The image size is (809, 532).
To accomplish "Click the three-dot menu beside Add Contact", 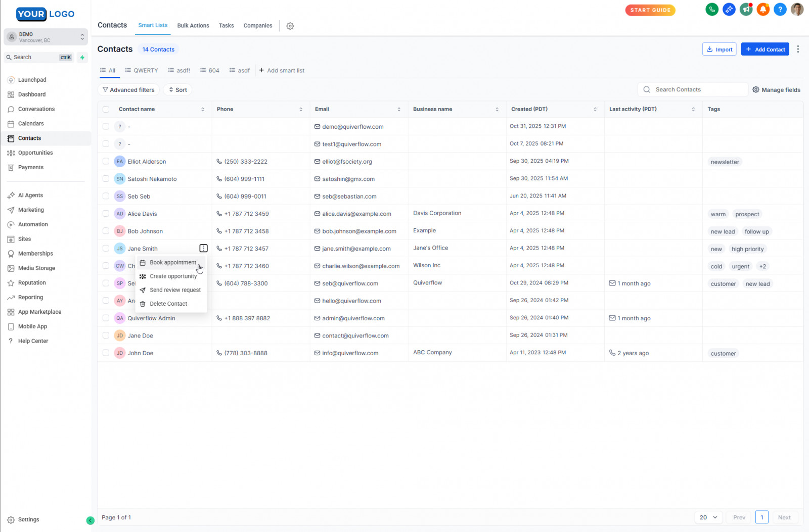I will click(x=798, y=49).
